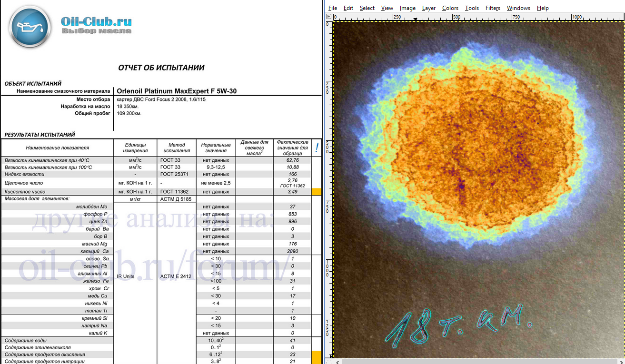Click the row label "железо Fe"

[x=95, y=281]
